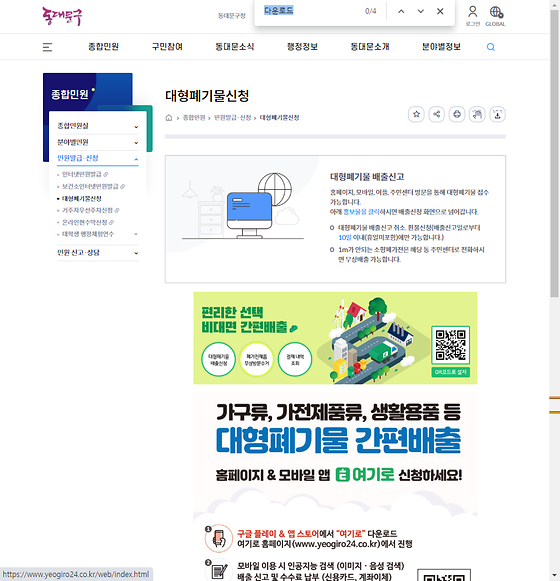
Task: Click the star bookmark icon
Action: 416,114
